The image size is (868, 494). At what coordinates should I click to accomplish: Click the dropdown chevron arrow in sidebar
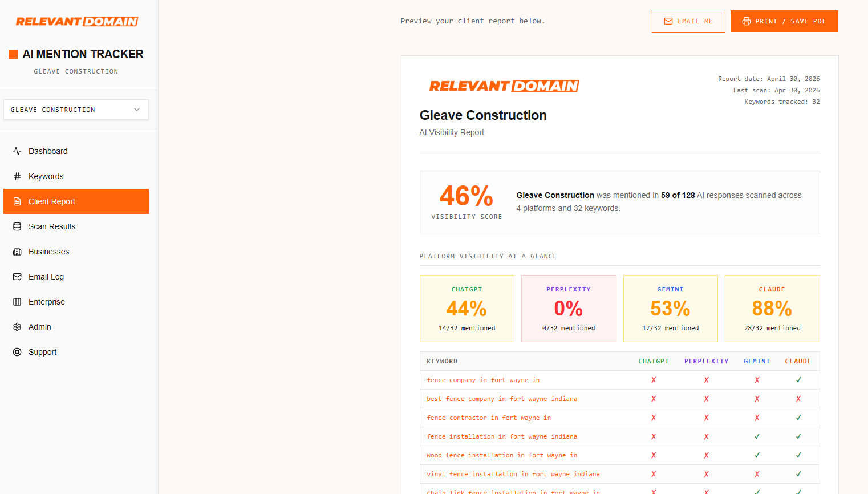coord(137,110)
